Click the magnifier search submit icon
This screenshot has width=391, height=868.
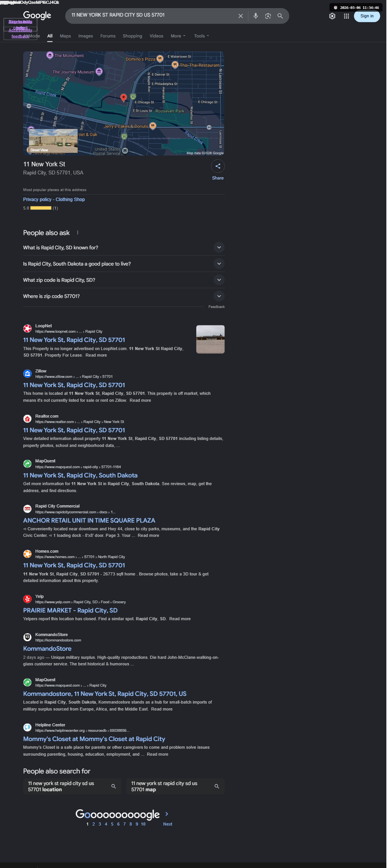(x=280, y=16)
